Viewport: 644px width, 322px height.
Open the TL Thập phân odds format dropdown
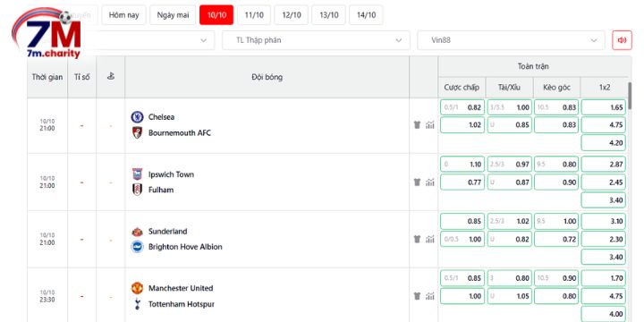[x=316, y=40]
